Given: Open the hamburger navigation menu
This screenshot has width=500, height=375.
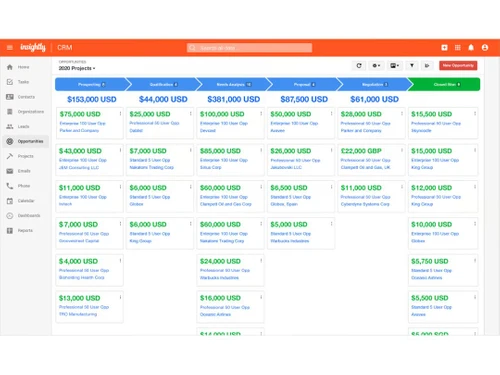Looking at the screenshot, I should pyautogui.click(x=10, y=48).
